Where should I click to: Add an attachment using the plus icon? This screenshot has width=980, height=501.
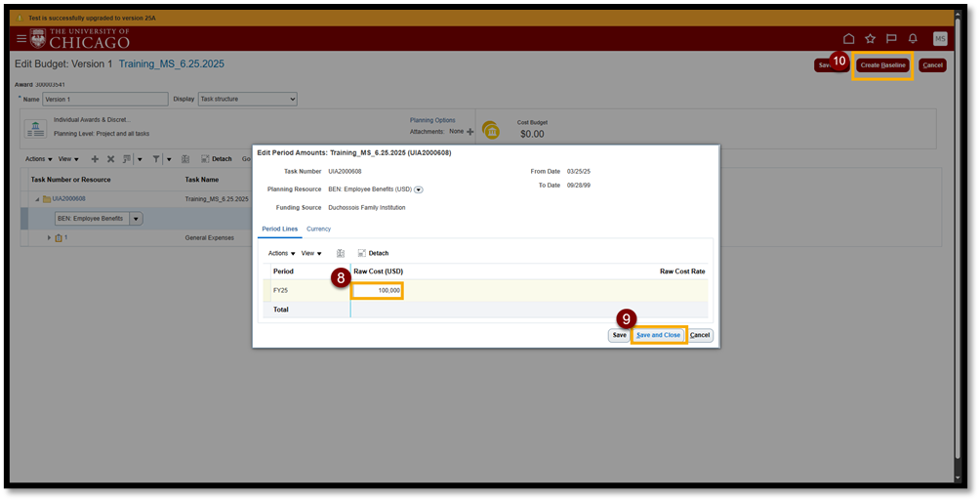(470, 131)
